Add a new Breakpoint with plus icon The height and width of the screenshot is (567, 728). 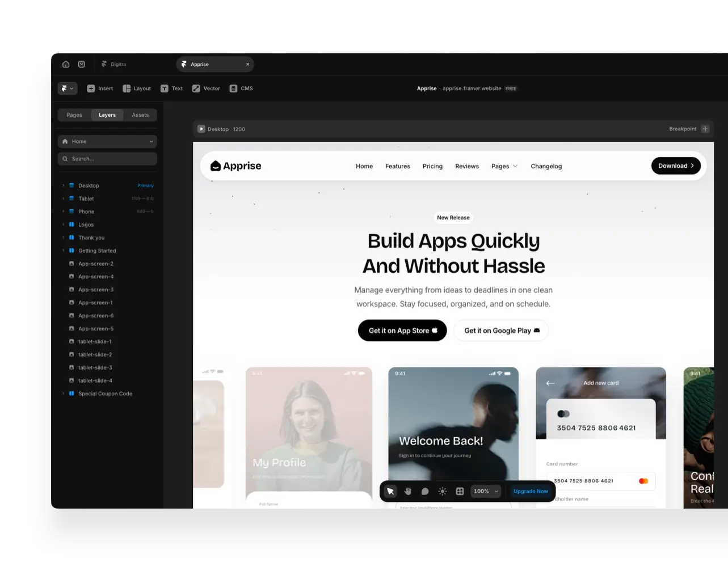pos(705,129)
